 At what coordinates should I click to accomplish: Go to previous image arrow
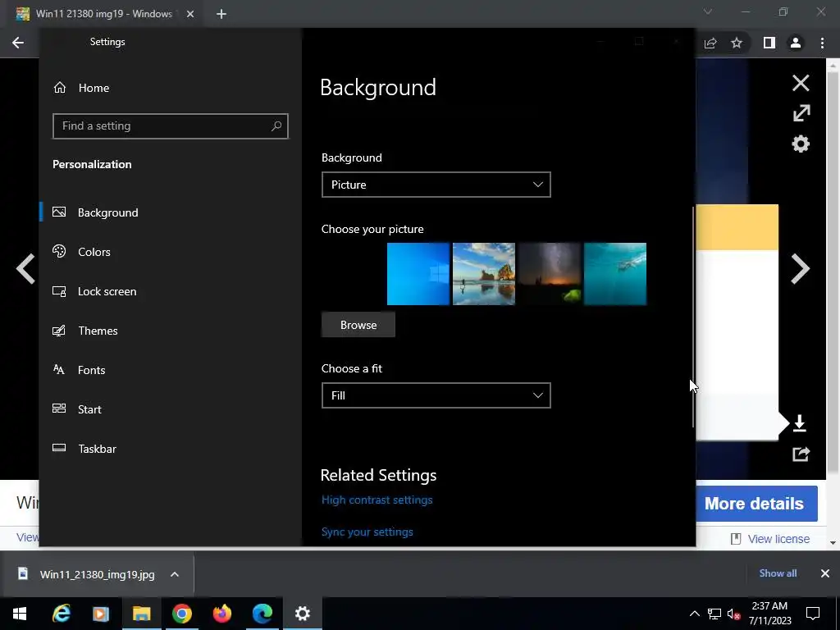tap(25, 268)
